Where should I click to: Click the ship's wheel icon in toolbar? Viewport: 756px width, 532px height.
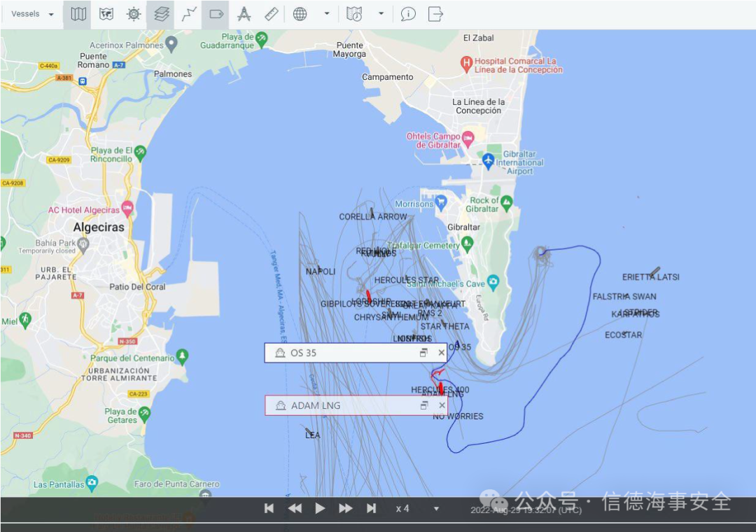tap(134, 14)
